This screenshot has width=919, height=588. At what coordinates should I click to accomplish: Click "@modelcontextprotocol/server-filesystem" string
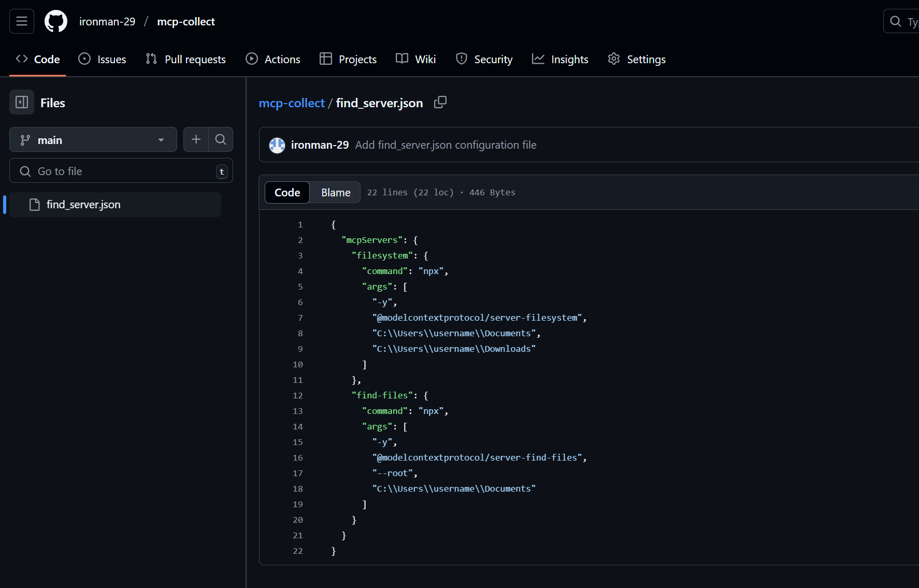tap(477, 318)
